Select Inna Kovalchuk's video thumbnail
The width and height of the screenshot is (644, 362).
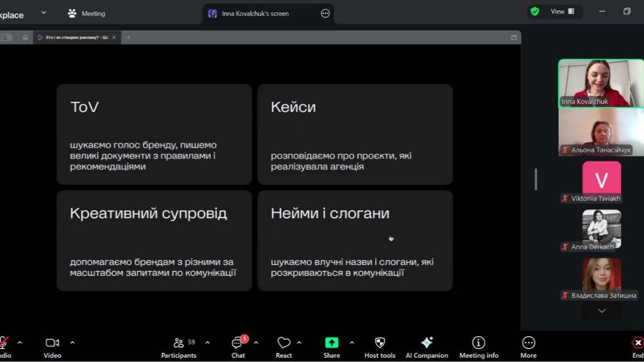pos(600,83)
